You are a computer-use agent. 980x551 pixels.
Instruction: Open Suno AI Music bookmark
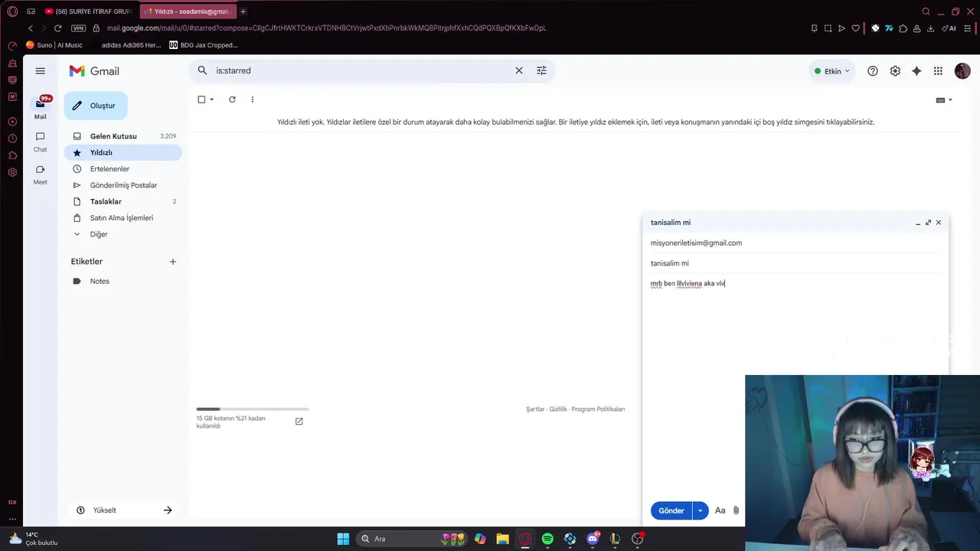54,45
